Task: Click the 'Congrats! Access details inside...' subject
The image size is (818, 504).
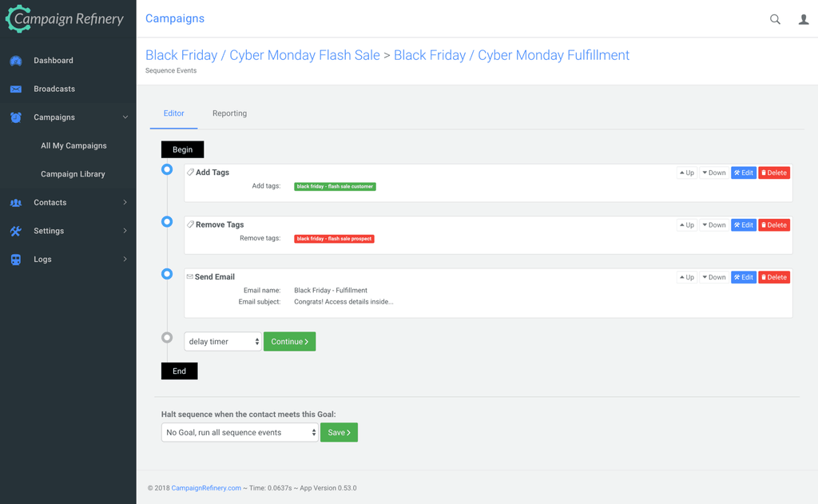Action: click(x=343, y=302)
